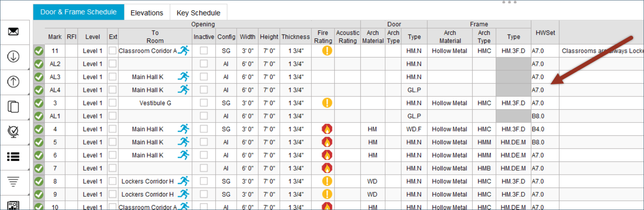The height and width of the screenshot is (210, 644).
Task: Click the download arrow circle icon
Action: pos(13,57)
